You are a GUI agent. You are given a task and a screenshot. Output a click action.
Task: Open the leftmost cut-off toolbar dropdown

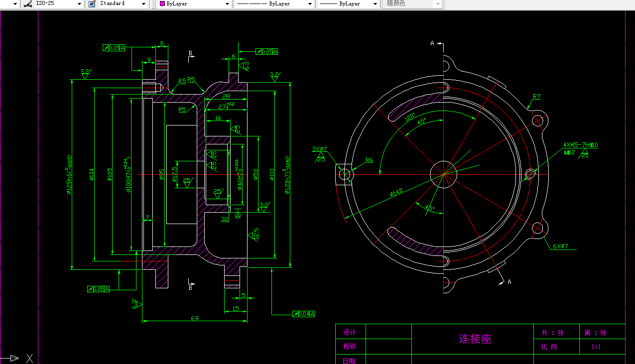point(14,3)
